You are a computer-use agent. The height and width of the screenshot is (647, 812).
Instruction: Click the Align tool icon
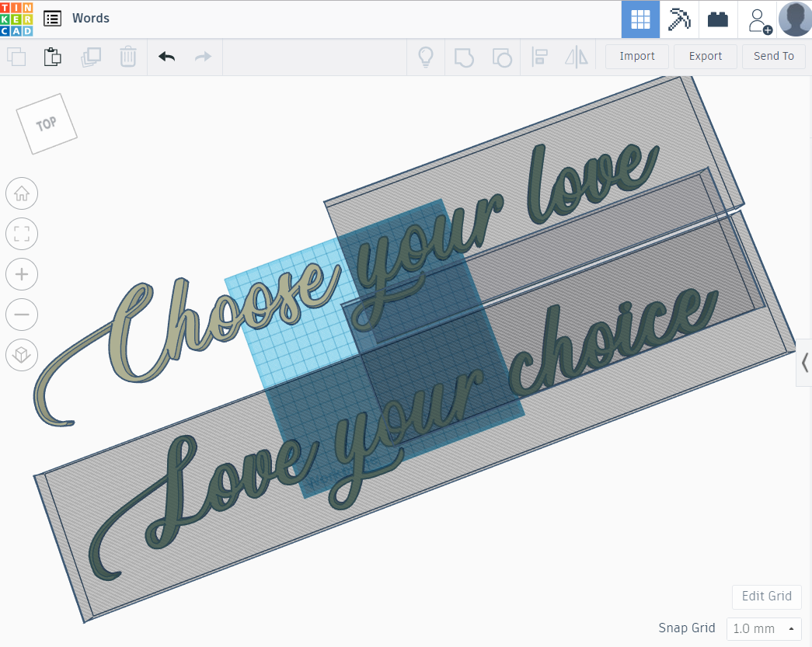pos(539,57)
